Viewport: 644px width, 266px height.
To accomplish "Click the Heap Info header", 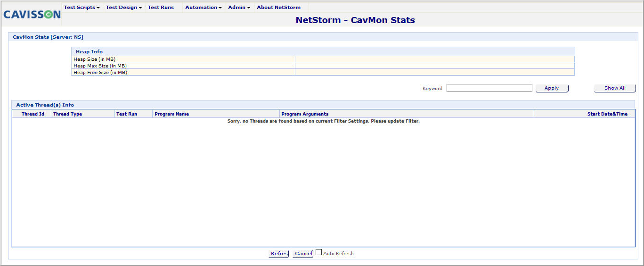I will click(89, 52).
